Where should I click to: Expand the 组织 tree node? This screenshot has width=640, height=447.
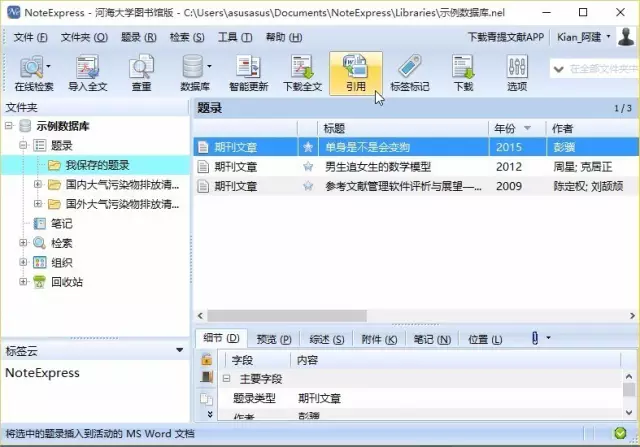click(23, 262)
